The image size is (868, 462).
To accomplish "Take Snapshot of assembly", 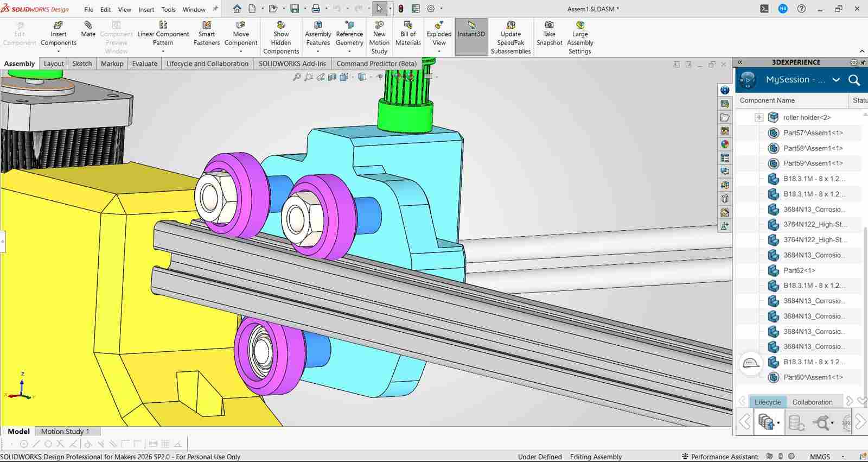I will [550, 34].
